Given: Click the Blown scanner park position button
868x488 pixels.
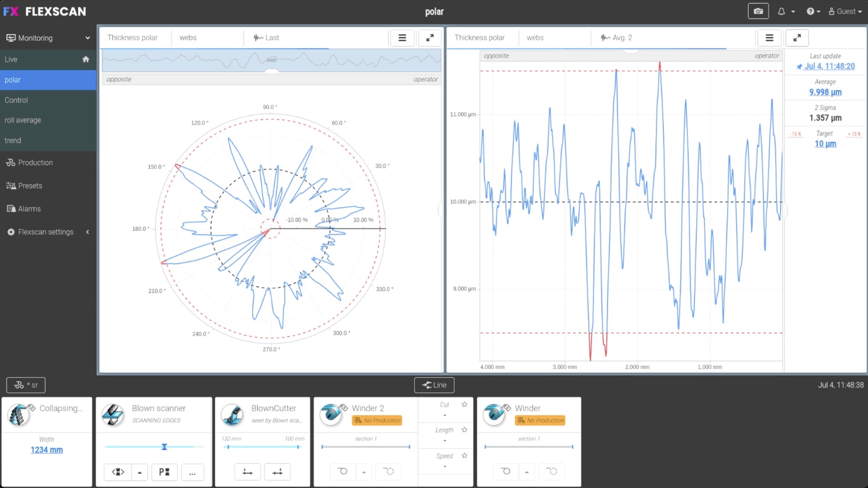Looking at the screenshot, I should 164,472.
